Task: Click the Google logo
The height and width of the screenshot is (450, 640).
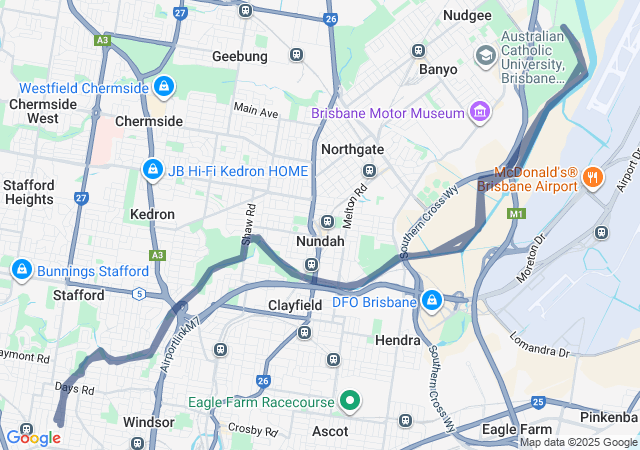Action: 34,438
